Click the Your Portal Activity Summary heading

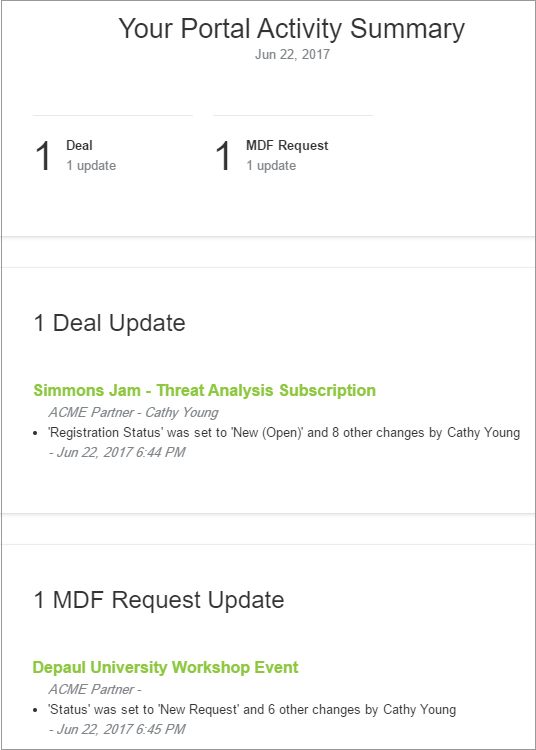[292, 29]
